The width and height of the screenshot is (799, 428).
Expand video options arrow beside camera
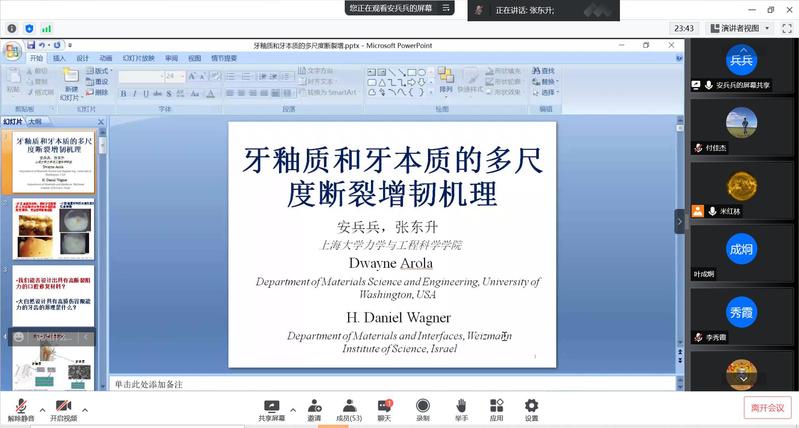pos(85,410)
